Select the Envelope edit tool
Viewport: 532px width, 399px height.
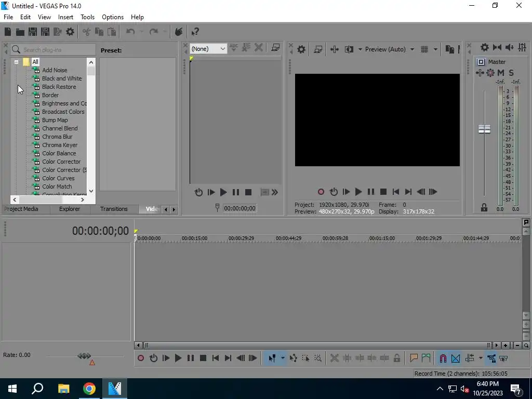pyautogui.click(x=293, y=358)
